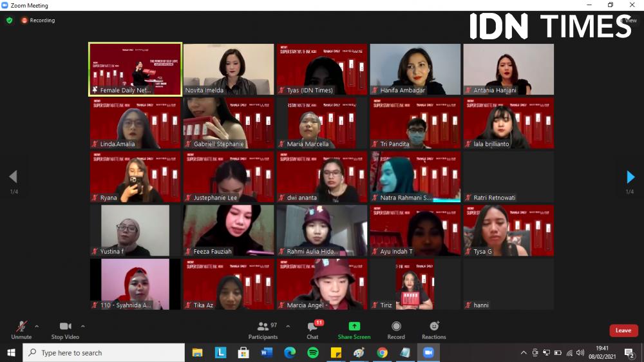Image resolution: width=644 pixels, height=362 pixels.
Task: Select Female Daily Network video tile
Action: (x=135, y=69)
